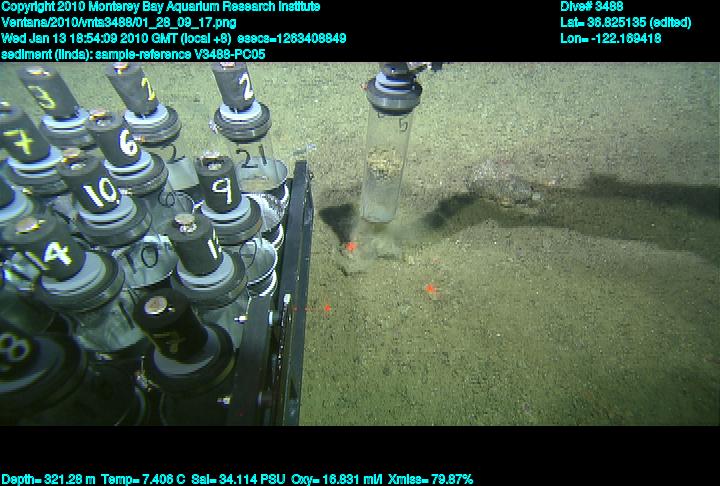Click the 'Oxy= 16.831 ml/l' reading
Image resolution: width=720 pixels, height=486 pixels.
click(337, 479)
